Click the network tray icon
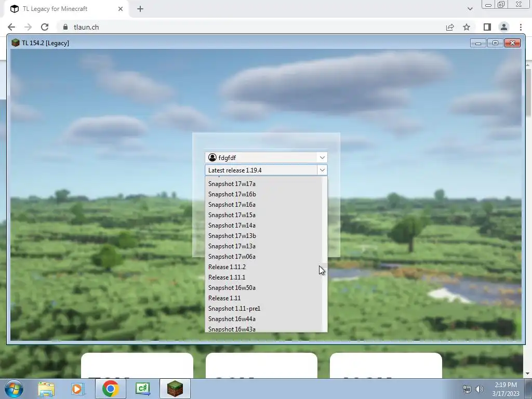This screenshot has width=532, height=399. (467, 389)
